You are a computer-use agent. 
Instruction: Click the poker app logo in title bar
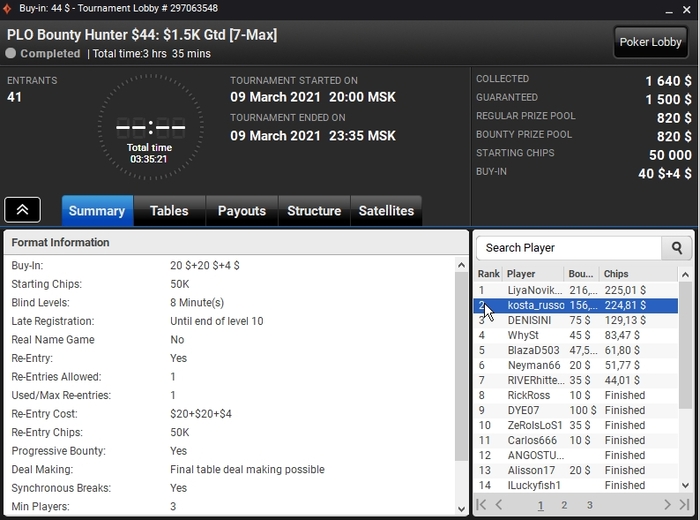(7, 8)
